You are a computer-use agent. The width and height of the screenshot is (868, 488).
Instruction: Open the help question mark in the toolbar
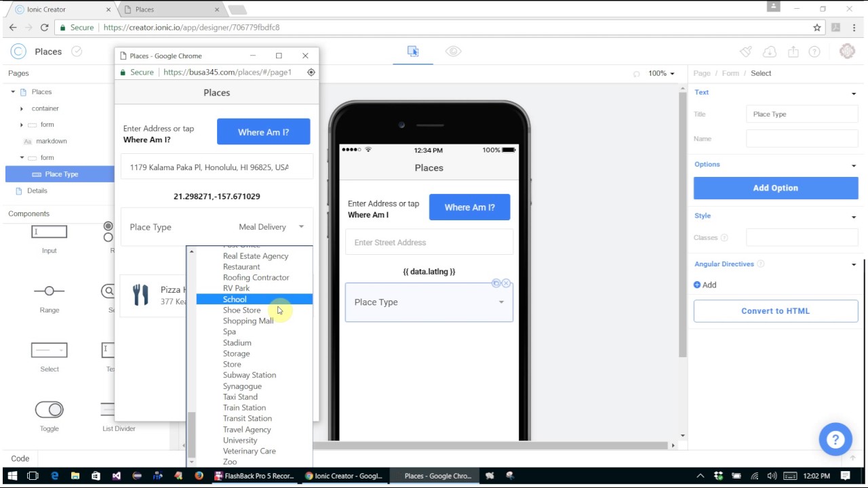814,52
